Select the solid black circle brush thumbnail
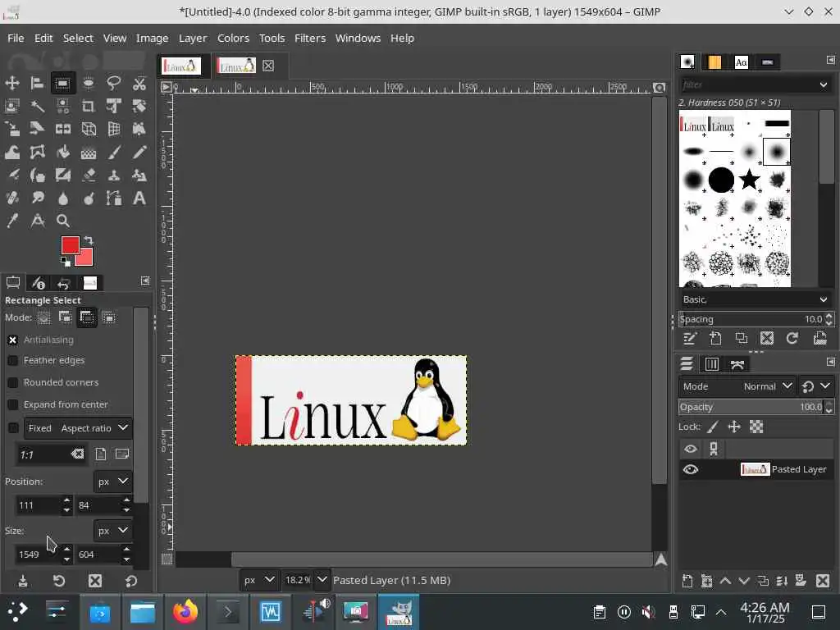The width and height of the screenshot is (840, 630). (x=721, y=180)
